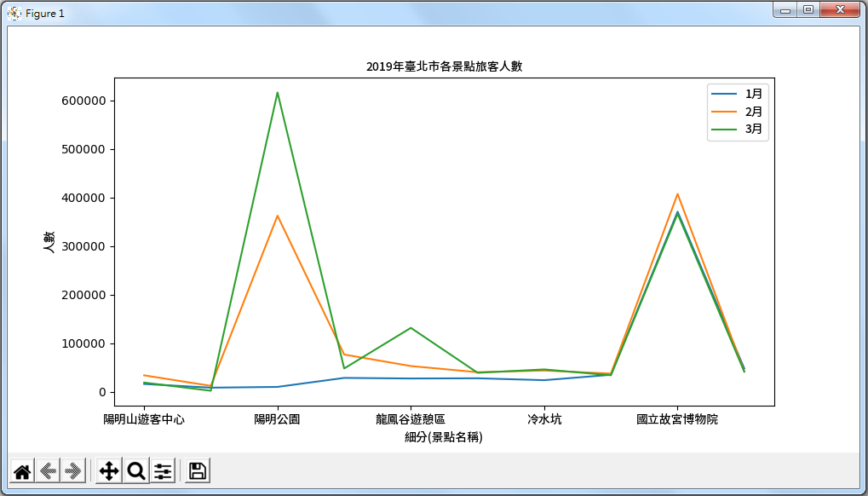Select the Home view tool
868x496 pixels.
click(23, 470)
